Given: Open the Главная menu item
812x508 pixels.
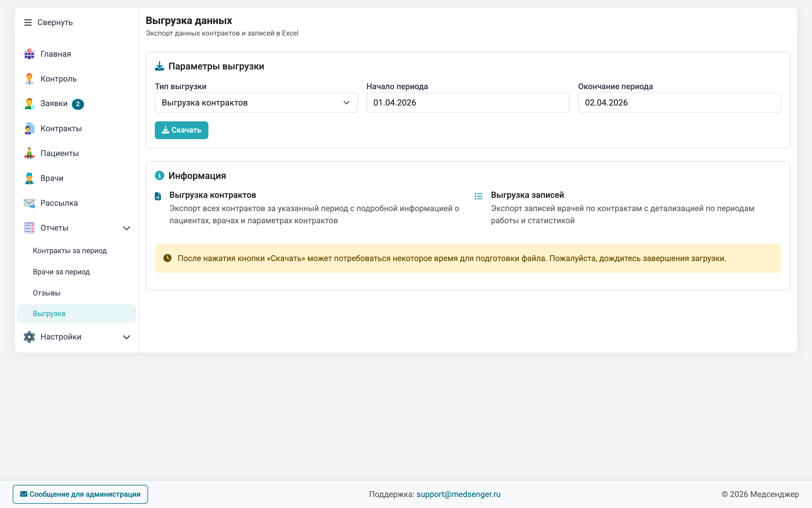Looking at the screenshot, I should click(x=76, y=54).
